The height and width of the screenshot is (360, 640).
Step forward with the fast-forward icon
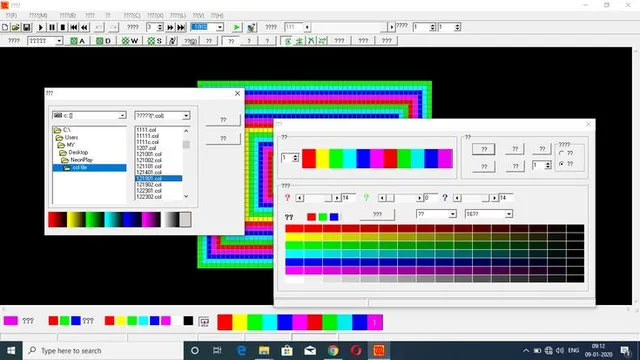pyautogui.click(x=170, y=27)
